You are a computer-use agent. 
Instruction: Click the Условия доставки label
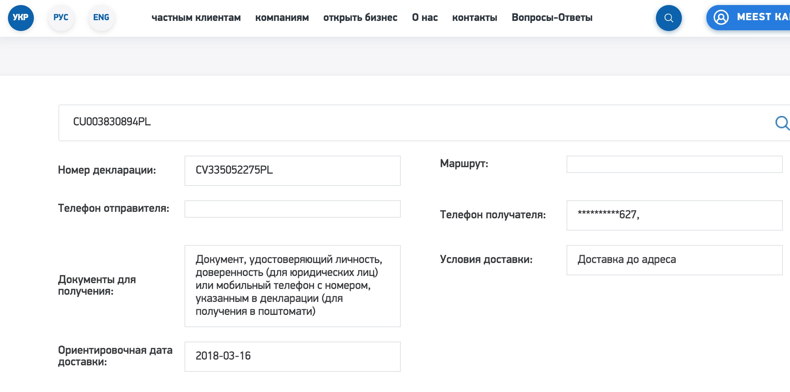pyautogui.click(x=486, y=260)
